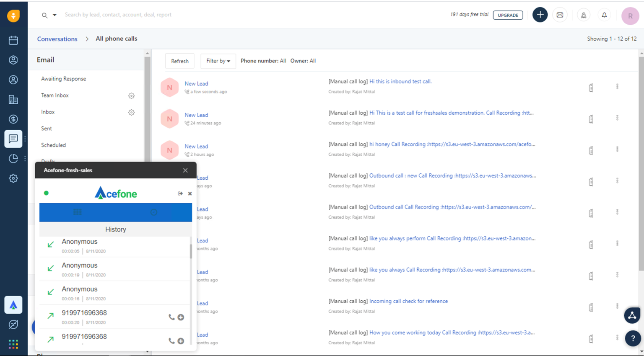
Task: Open the Sent folder under Email
Action: [46, 128]
